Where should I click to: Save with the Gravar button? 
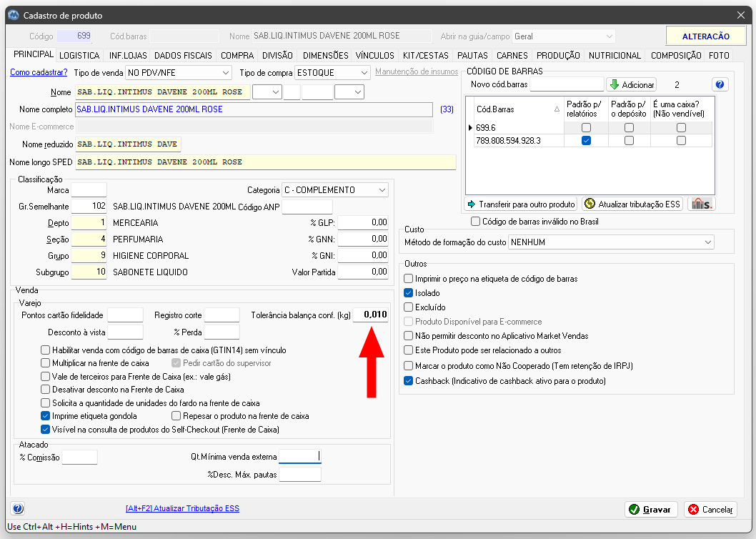tap(651, 510)
